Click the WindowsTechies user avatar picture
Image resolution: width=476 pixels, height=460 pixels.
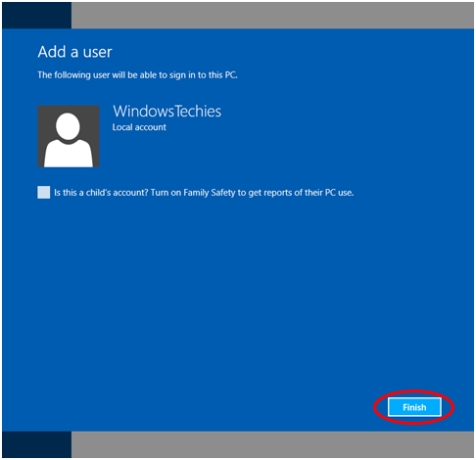69,136
